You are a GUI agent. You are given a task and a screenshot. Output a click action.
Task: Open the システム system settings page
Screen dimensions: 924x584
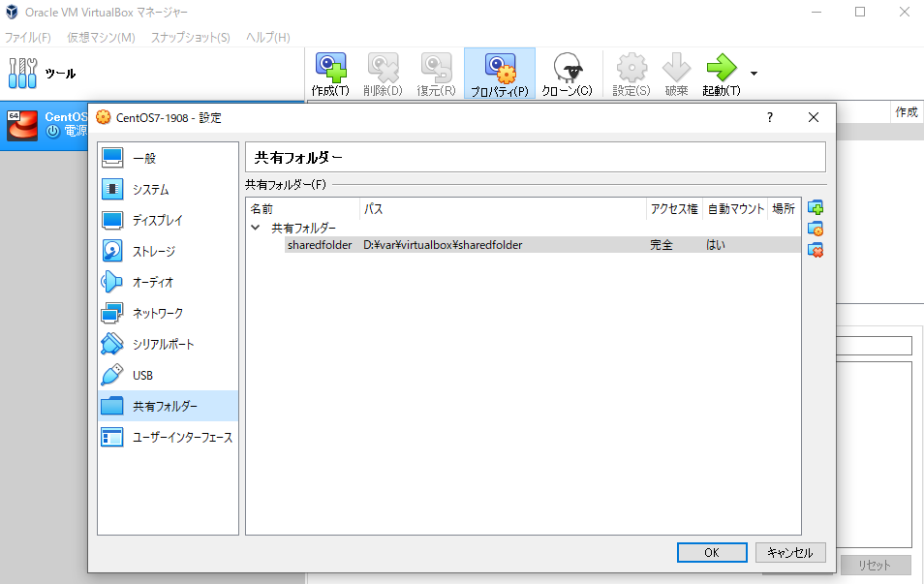168,189
